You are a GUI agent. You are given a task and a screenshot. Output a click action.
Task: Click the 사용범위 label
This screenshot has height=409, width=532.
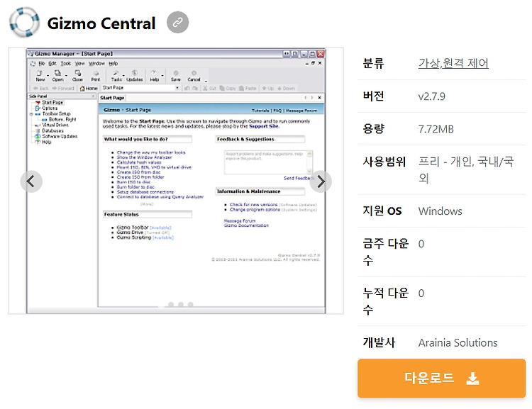click(x=384, y=162)
